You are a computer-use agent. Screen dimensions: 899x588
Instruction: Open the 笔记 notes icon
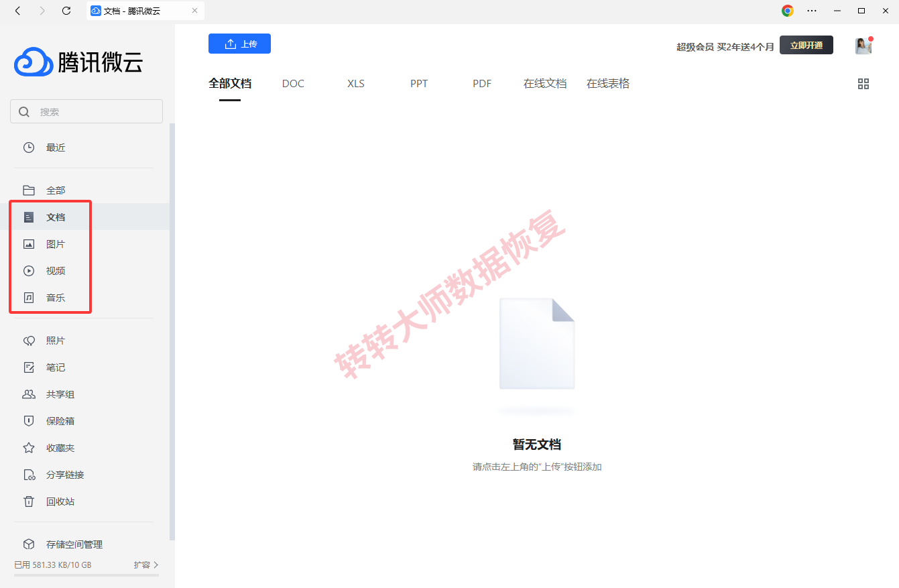click(x=29, y=367)
